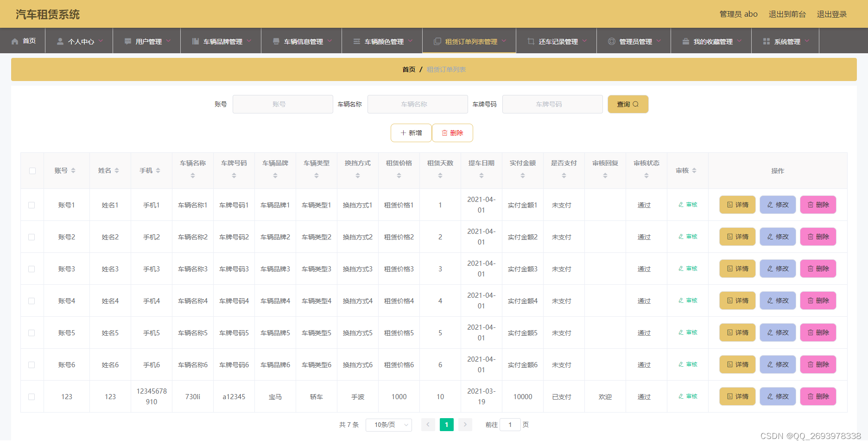Screen dimensions: 868x445
Task: Click 详情 button for 123 row
Action: (737, 396)
